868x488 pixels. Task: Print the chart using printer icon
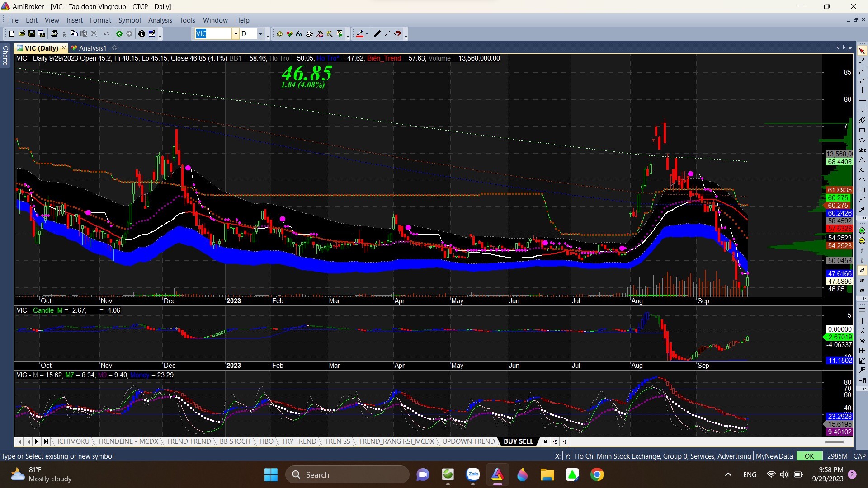pos(54,33)
